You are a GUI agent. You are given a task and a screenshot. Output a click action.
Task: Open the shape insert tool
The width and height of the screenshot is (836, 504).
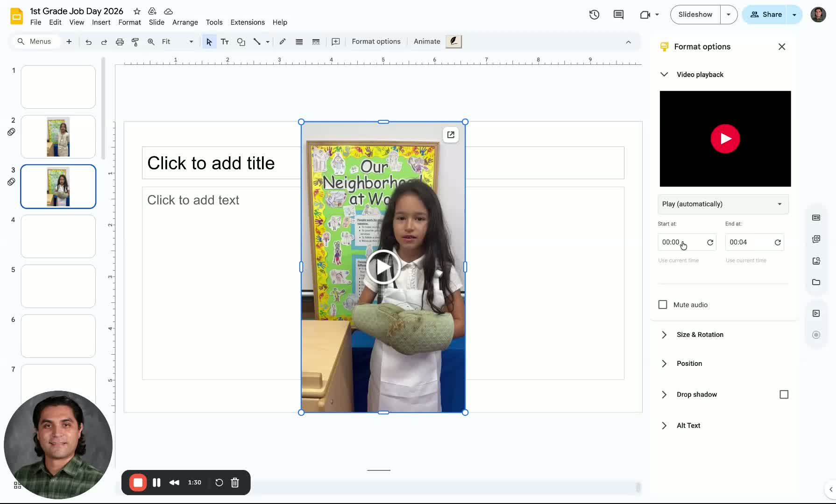click(x=241, y=42)
